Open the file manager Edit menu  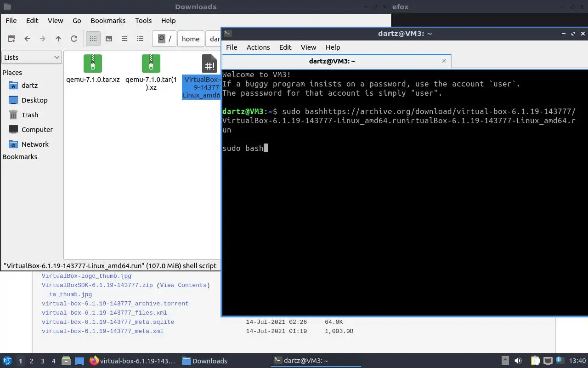pos(32,21)
